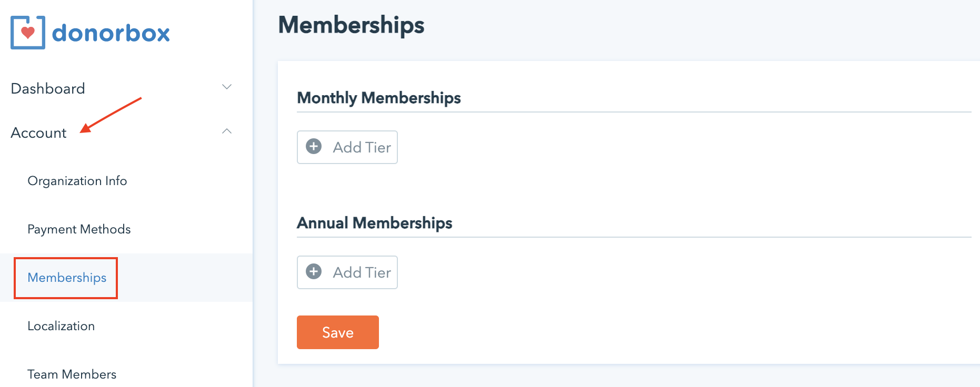Select Memberships in the sidebar

pyautogui.click(x=67, y=278)
